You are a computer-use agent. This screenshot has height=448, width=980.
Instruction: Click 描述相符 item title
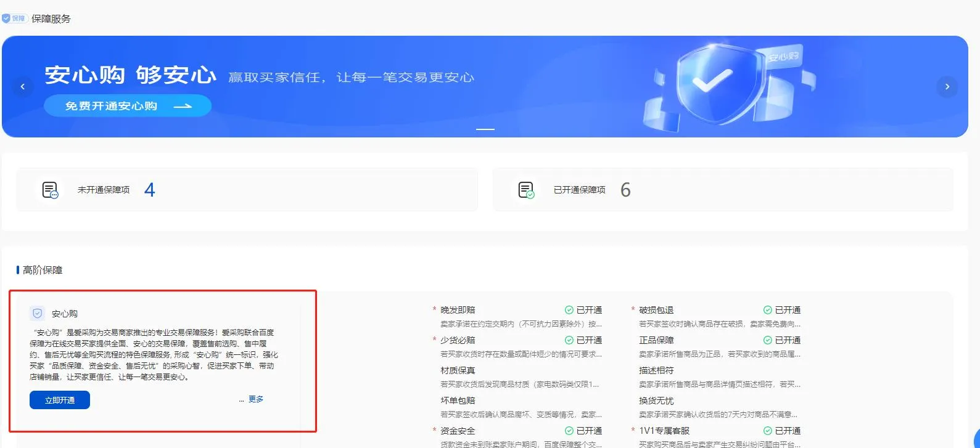tap(656, 370)
